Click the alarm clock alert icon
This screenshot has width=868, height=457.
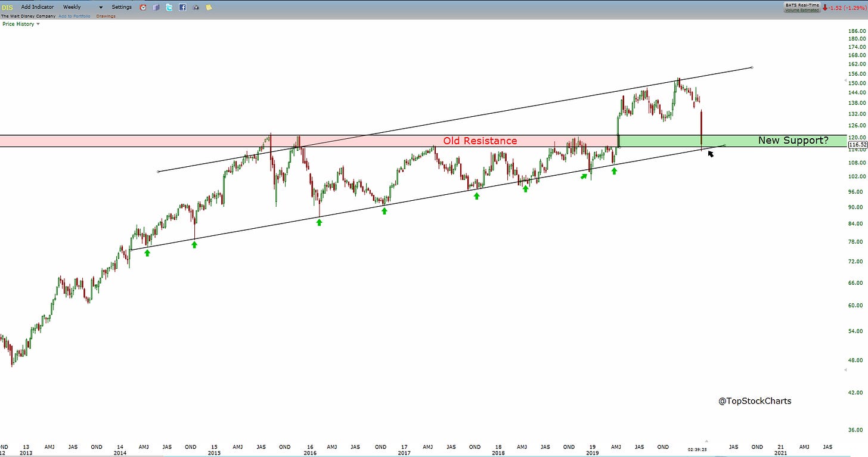click(143, 7)
